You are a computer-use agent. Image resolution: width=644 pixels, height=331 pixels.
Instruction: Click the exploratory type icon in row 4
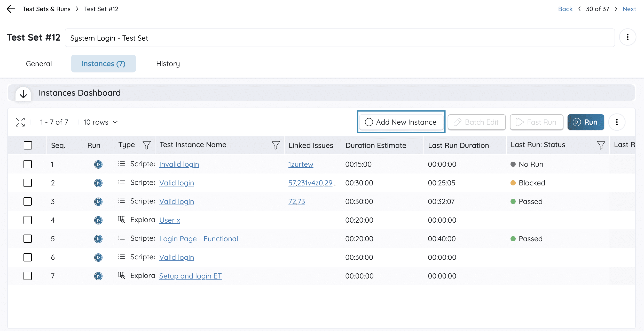(x=121, y=220)
